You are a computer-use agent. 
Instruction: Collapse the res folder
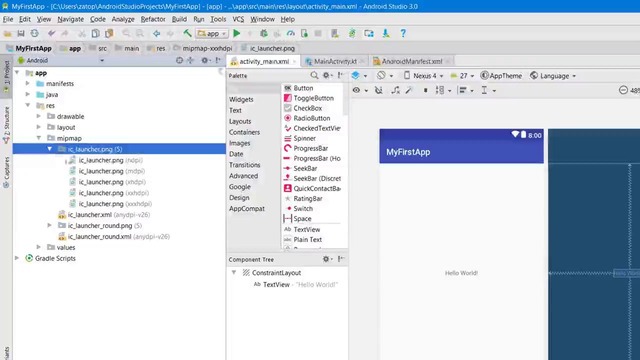tap(28, 105)
